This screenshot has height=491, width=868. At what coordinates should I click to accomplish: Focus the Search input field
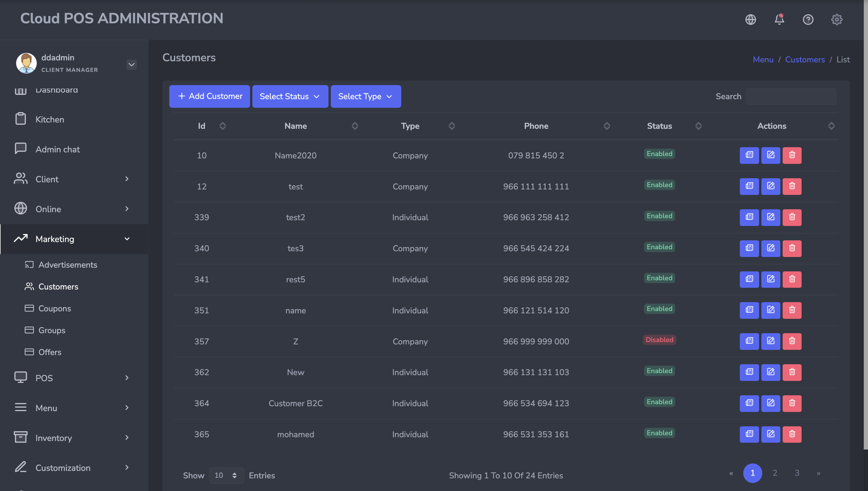click(791, 96)
